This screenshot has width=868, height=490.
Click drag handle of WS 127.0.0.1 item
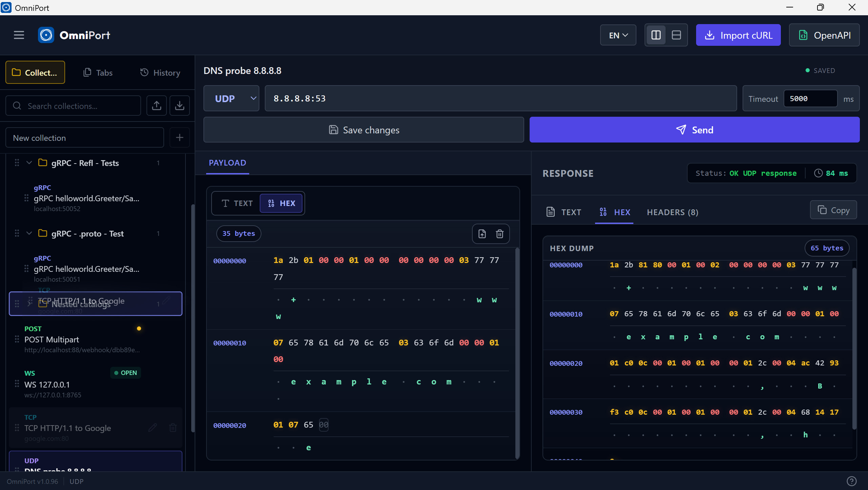pos(17,384)
